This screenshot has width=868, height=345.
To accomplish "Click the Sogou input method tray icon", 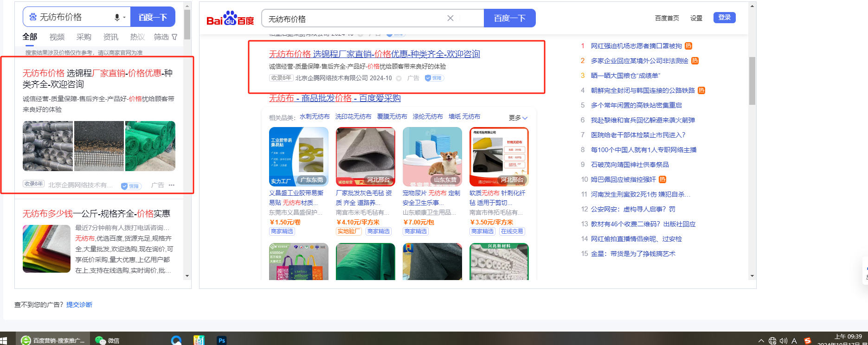I will pyautogui.click(x=808, y=341).
